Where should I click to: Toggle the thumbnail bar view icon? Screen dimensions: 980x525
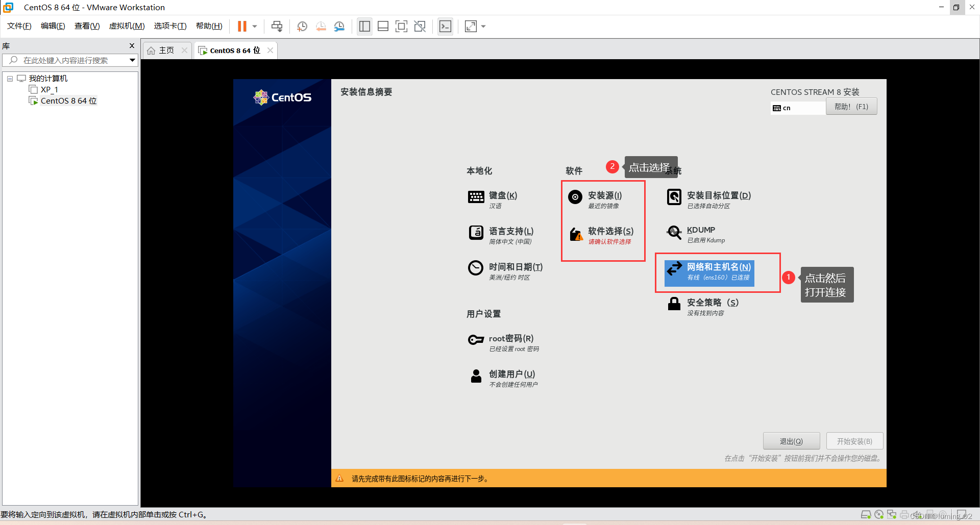click(x=383, y=26)
